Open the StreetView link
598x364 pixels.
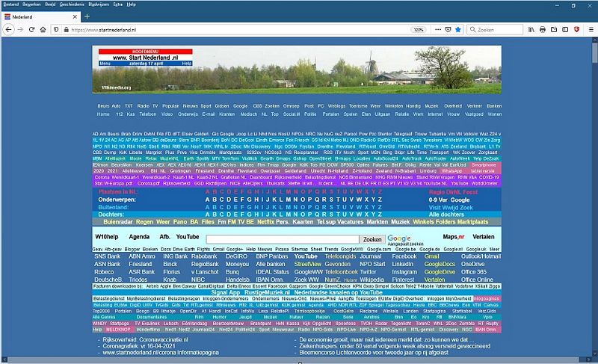pos(308,264)
